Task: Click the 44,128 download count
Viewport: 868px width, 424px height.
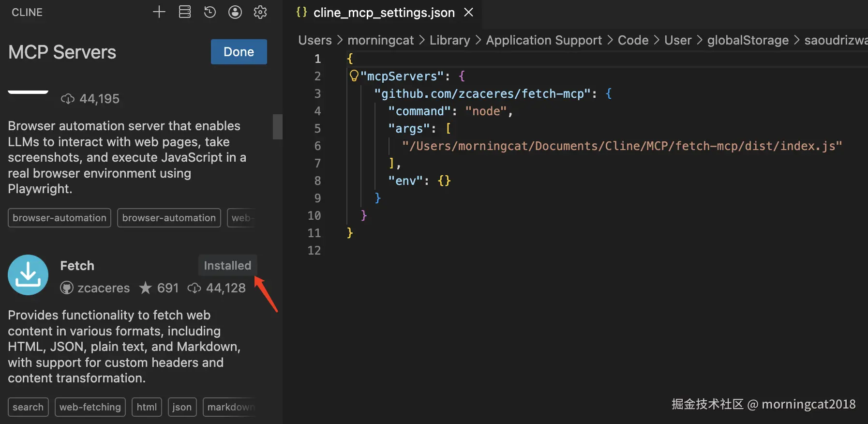Action: click(226, 288)
